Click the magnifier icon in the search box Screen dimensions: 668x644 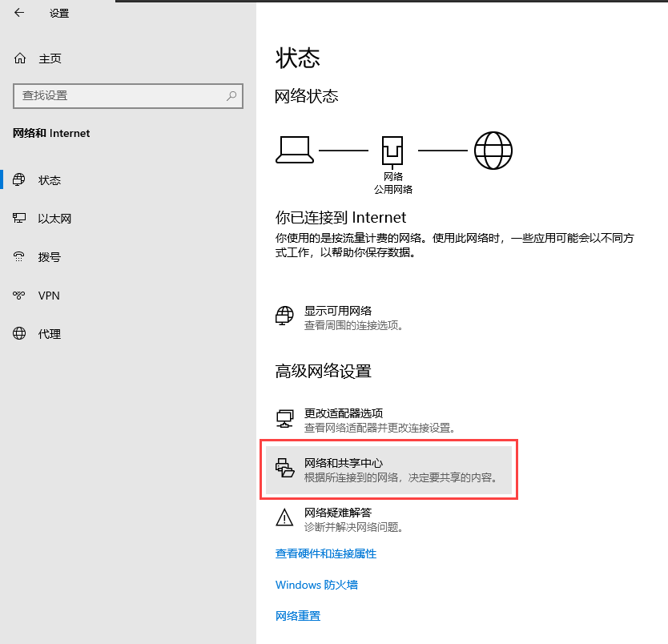[231, 95]
